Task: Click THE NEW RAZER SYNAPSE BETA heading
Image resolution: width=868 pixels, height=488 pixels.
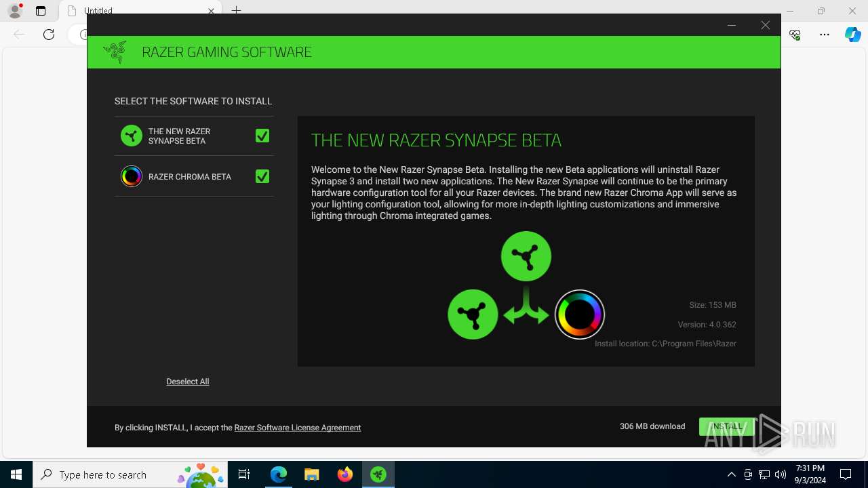Action: coord(436,140)
